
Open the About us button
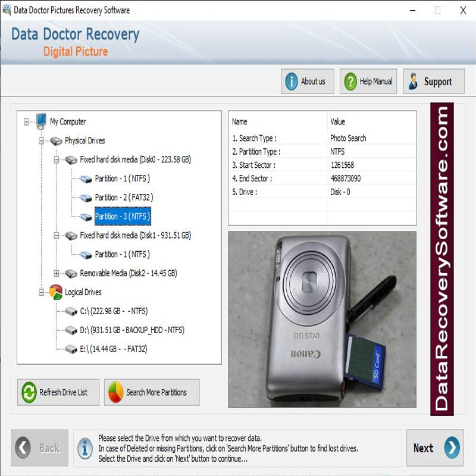(x=307, y=82)
